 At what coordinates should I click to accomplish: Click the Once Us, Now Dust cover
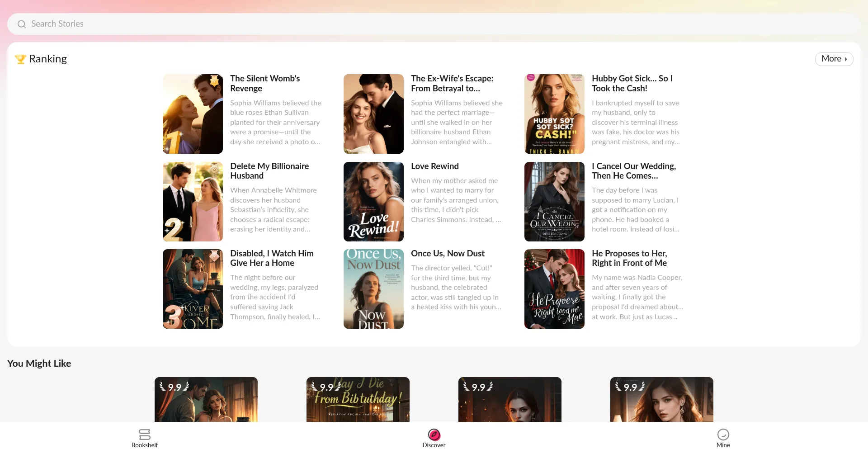tap(373, 289)
